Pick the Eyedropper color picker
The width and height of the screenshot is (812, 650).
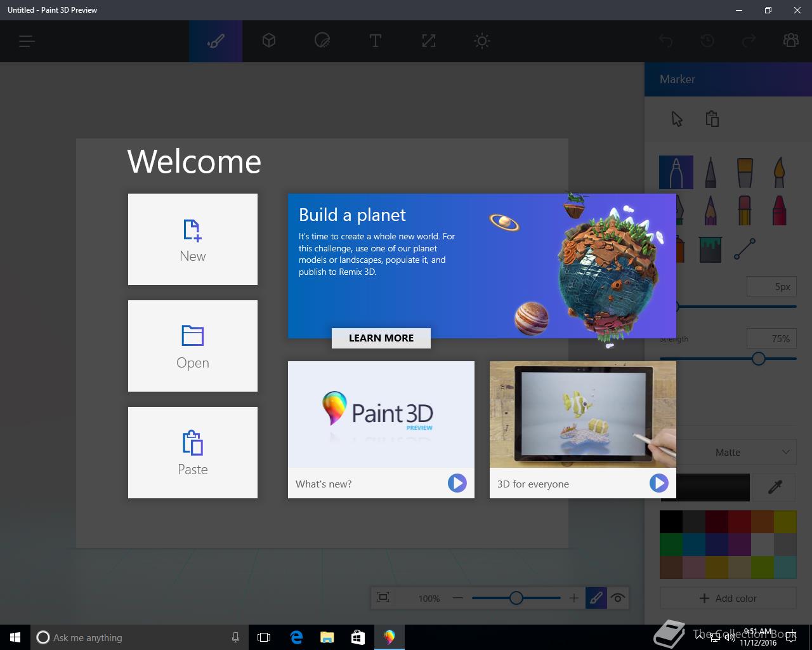[775, 487]
